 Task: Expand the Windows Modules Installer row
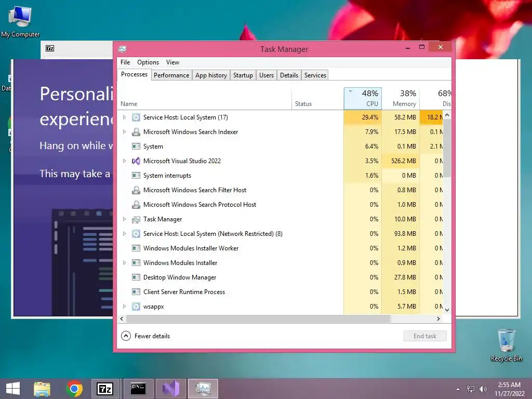click(x=125, y=263)
